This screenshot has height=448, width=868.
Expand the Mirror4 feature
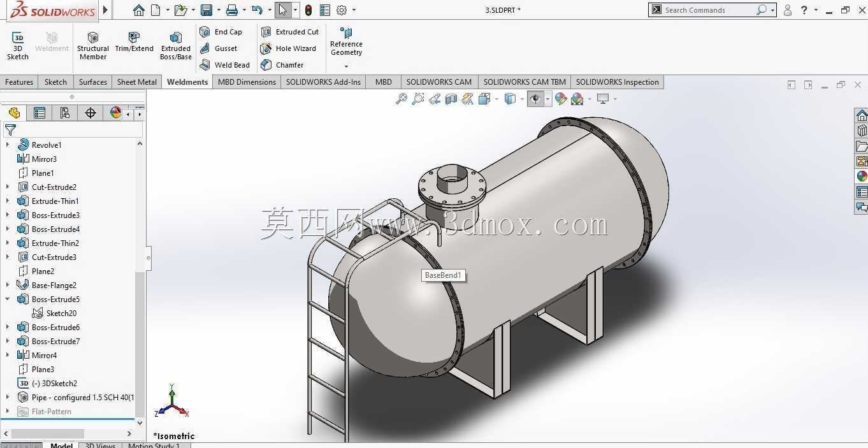tap(8, 355)
